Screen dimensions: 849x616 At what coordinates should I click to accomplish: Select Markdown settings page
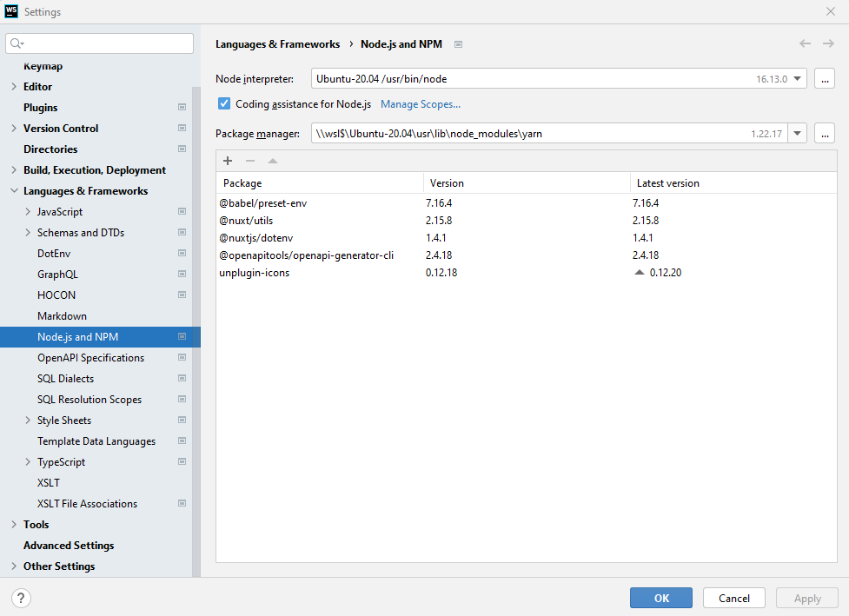pos(62,316)
